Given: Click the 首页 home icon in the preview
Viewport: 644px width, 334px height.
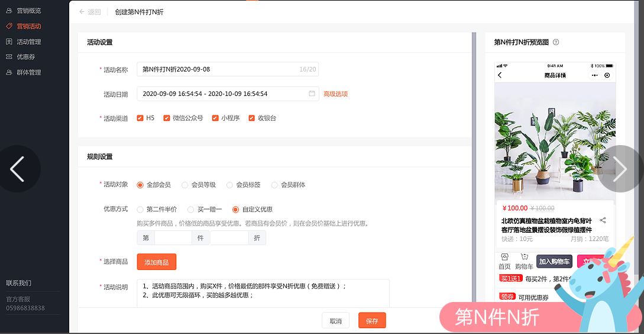Looking at the screenshot, I should (x=504, y=257).
